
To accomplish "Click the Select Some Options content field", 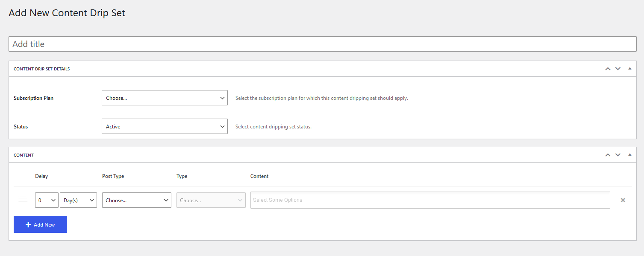I will point(430,200).
